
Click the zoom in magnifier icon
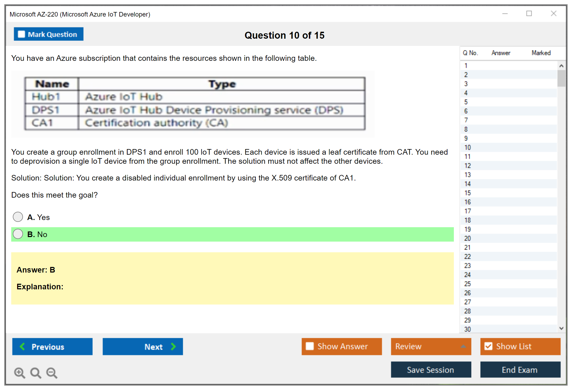point(19,373)
